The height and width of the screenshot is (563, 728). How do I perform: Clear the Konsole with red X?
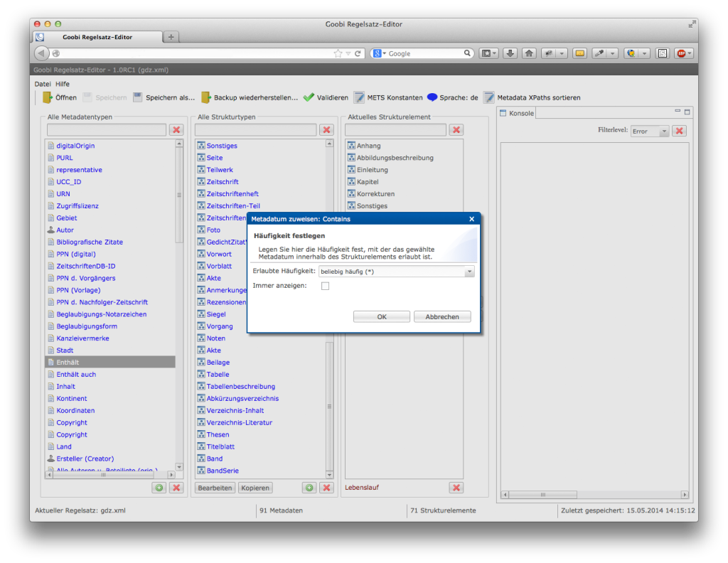[680, 131]
